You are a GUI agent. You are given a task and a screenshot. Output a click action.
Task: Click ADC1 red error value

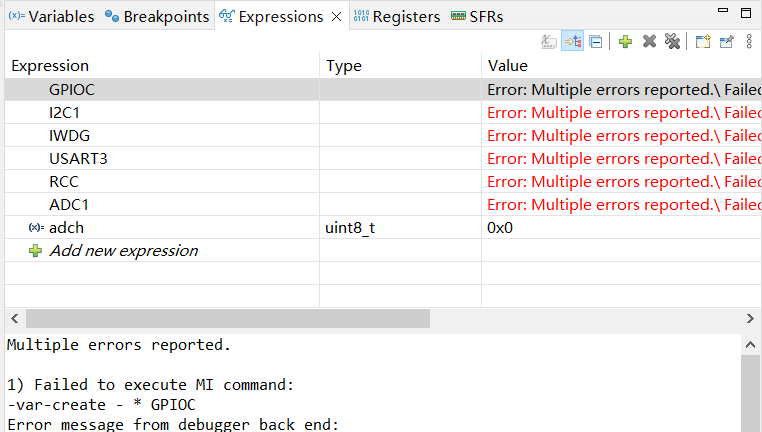click(x=624, y=205)
